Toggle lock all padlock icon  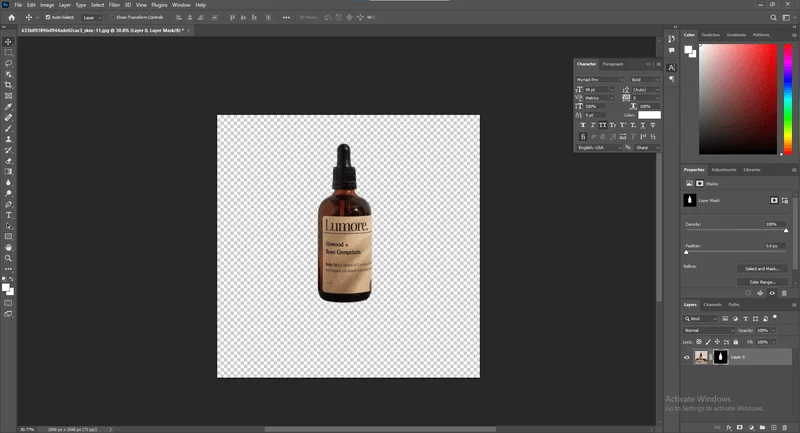[x=736, y=342]
